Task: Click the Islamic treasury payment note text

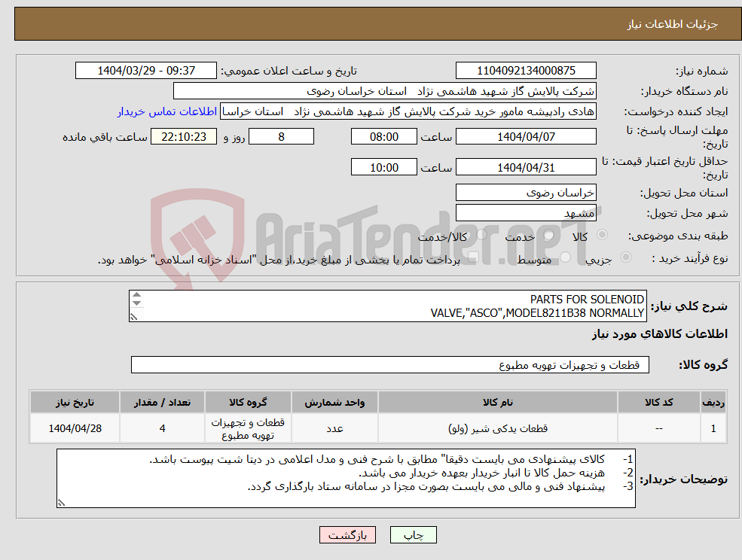Action: (279, 260)
